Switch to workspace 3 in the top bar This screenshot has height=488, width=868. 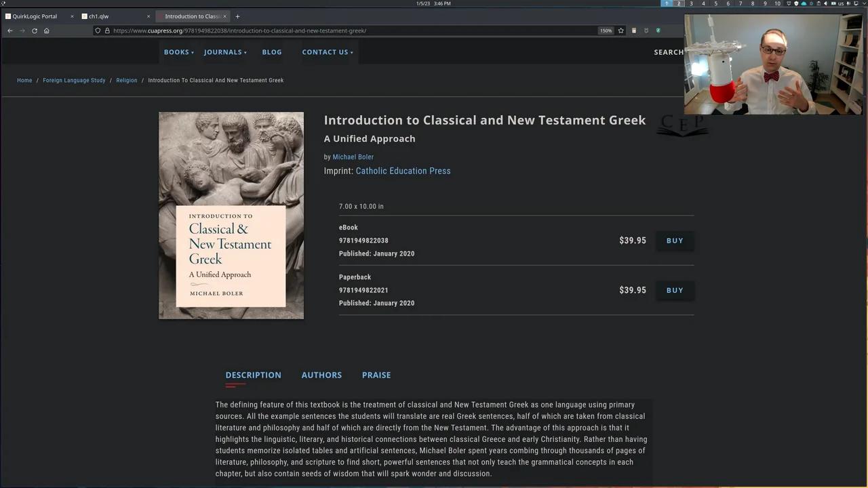click(x=691, y=3)
